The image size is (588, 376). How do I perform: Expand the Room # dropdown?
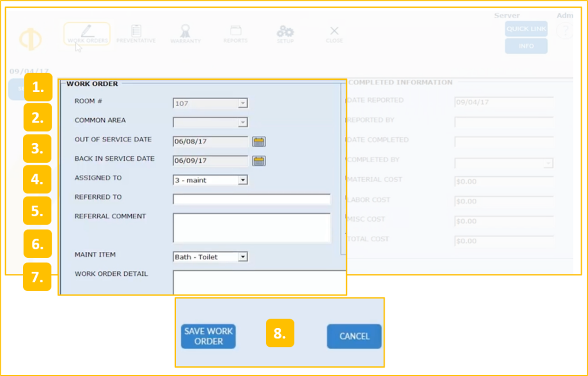coord(243,103)
